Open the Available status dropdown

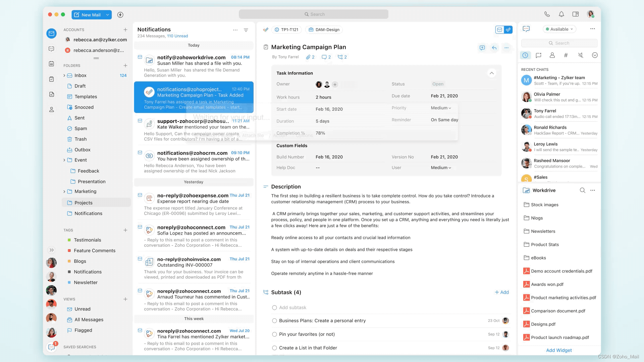click(x=559, y=29)
